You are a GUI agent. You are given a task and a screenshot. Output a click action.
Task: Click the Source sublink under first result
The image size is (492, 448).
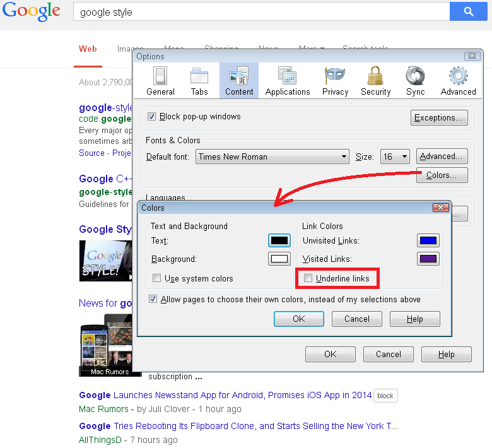(91, 153)
